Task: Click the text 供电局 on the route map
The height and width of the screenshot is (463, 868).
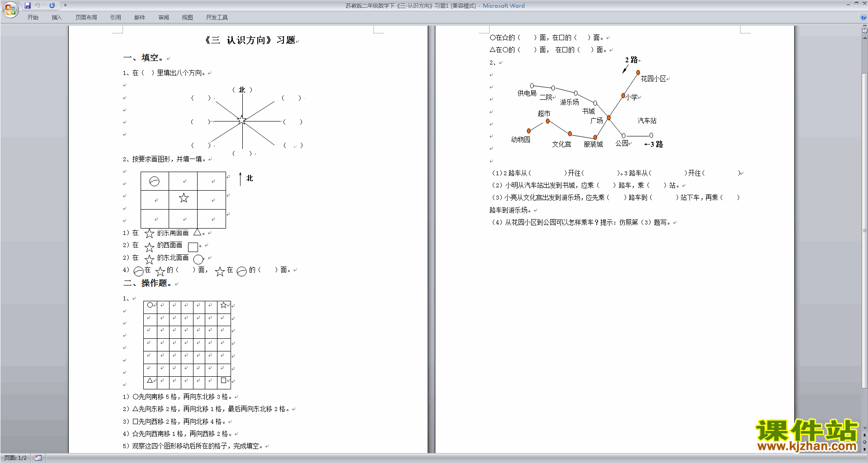Action: pyautogui.click(x=527, y=93)
